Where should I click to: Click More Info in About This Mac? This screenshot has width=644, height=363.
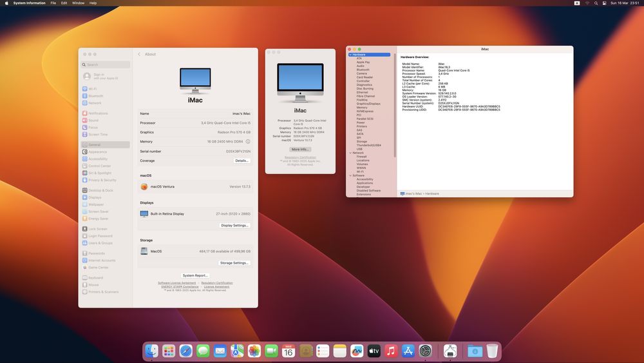(x=300, y=149)
